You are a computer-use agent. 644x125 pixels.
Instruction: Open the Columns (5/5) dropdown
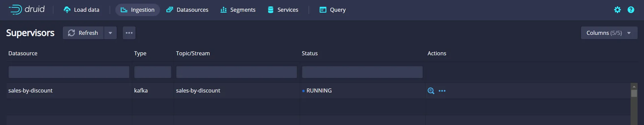pyautogui.click(x=609, y=33)
